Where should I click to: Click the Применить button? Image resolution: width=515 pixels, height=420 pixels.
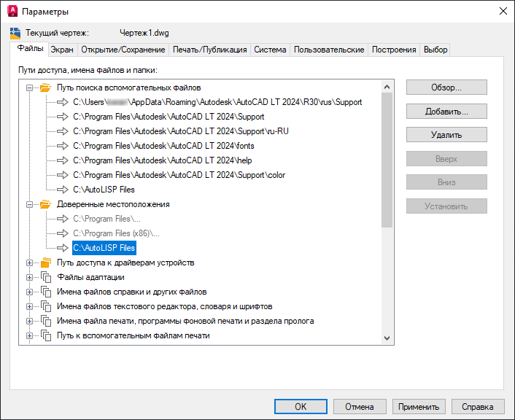tap(419, 407)
